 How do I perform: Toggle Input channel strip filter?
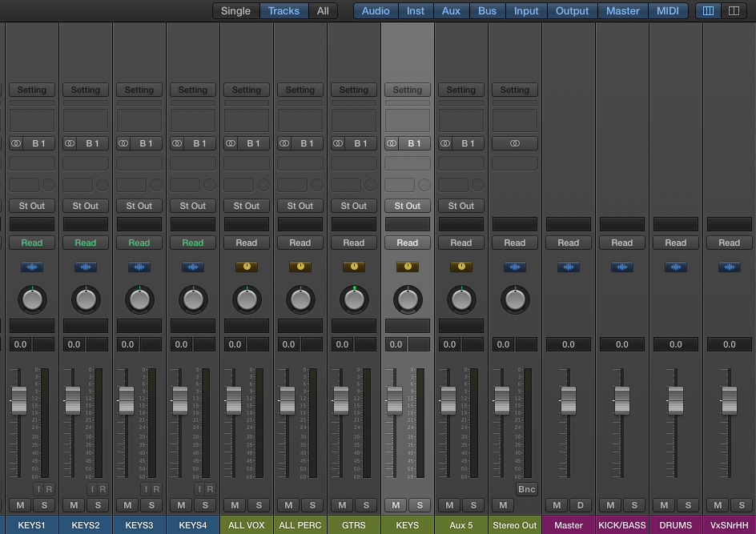tap(526, 10)
